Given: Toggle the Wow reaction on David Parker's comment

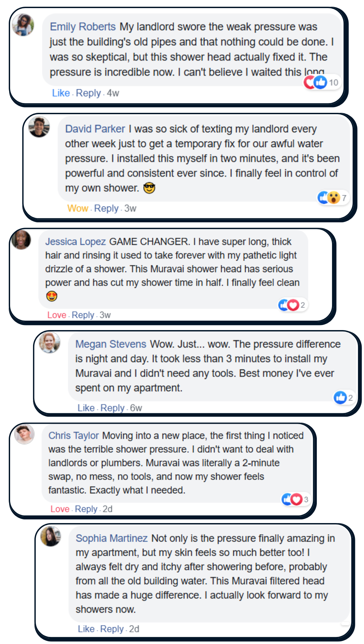Looking at the screenshot, I should click(78, 208).
